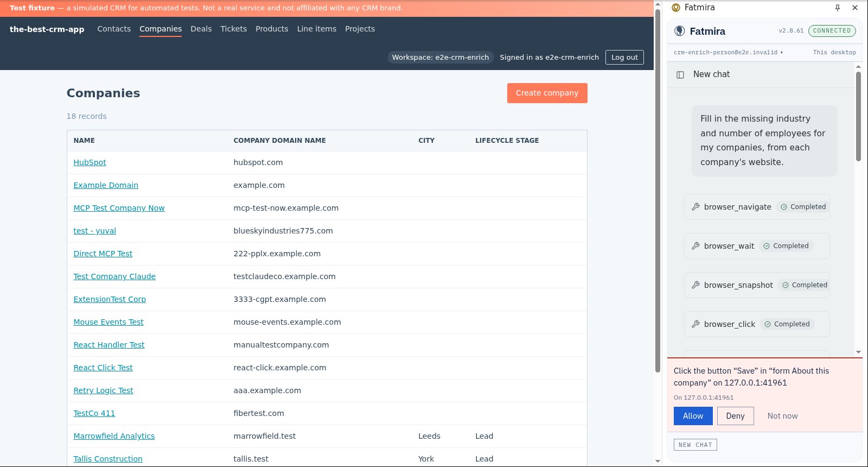Click the CONNECTED status badge
The width and height of the screenshot is (868, 467).
click(832, 31)
